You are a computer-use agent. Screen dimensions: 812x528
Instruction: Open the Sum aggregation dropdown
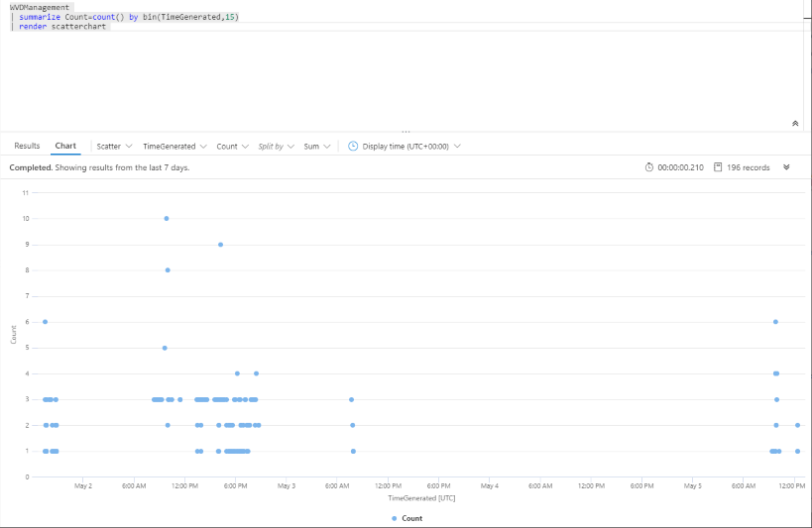coord(317,147)
